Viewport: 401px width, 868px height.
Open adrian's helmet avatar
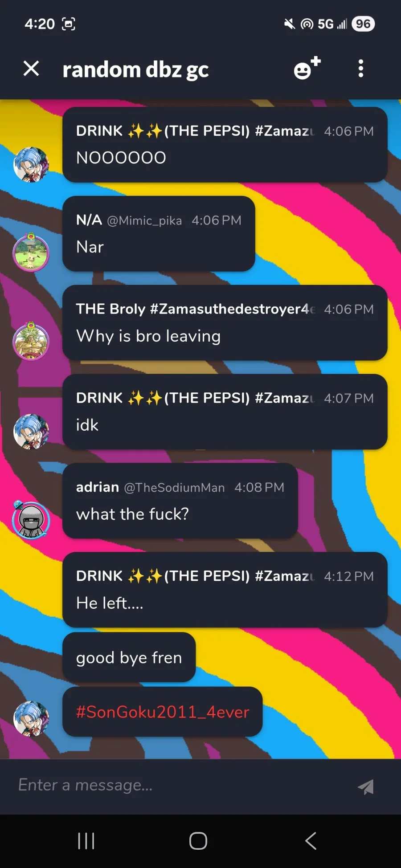[31, 520]
